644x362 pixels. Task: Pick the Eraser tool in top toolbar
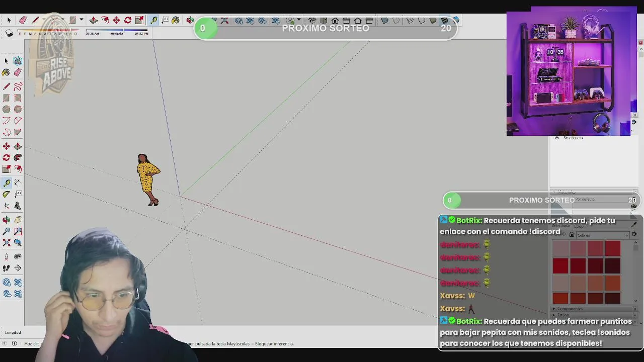coord(23,20)
